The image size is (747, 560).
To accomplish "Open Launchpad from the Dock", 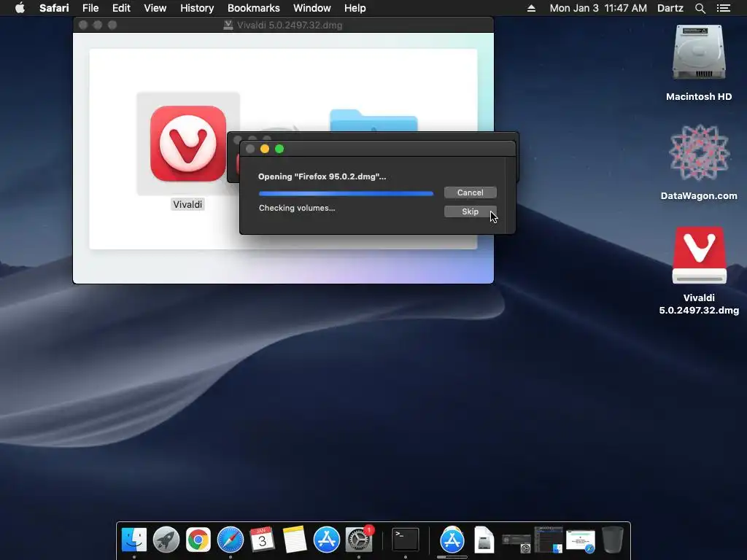I will 166,540.
